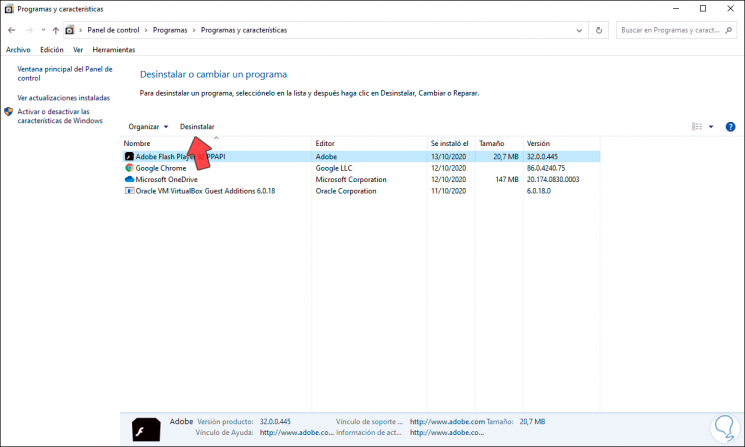Open Ventana principal del Panel de control
Image resolution: width=745 pixels, height=447 pixels.
[65, 74]
